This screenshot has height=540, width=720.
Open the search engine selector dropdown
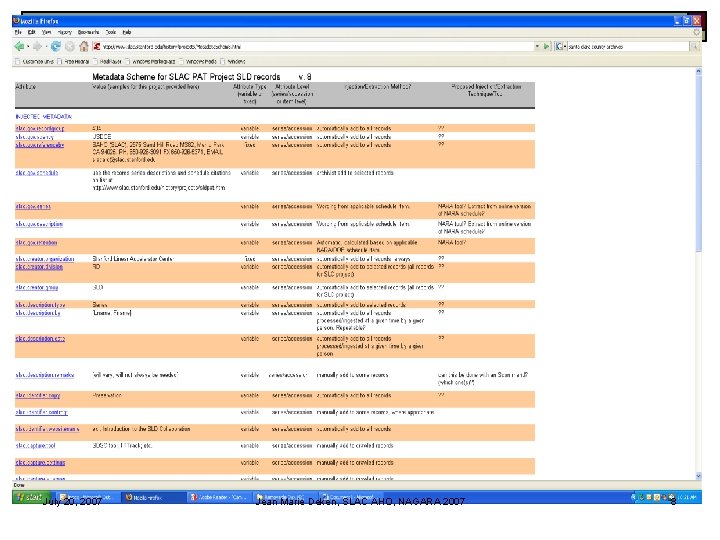tap(561, 46)
